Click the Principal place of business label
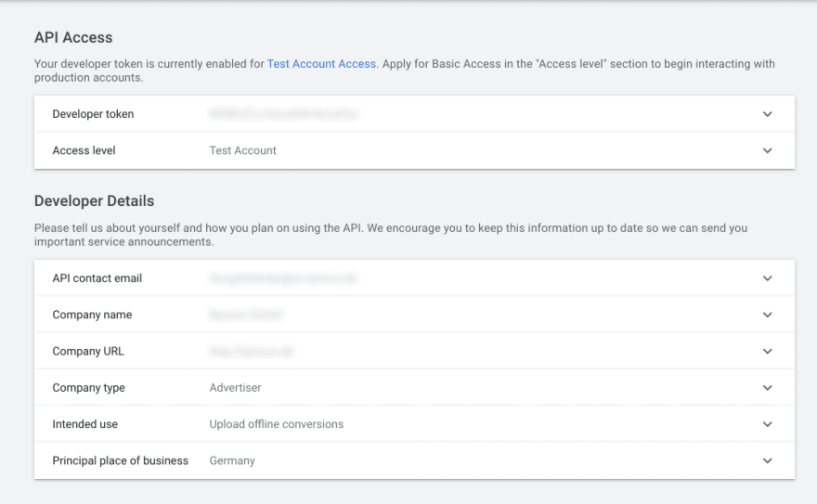817x504 pixels. [x=121, y=460]
